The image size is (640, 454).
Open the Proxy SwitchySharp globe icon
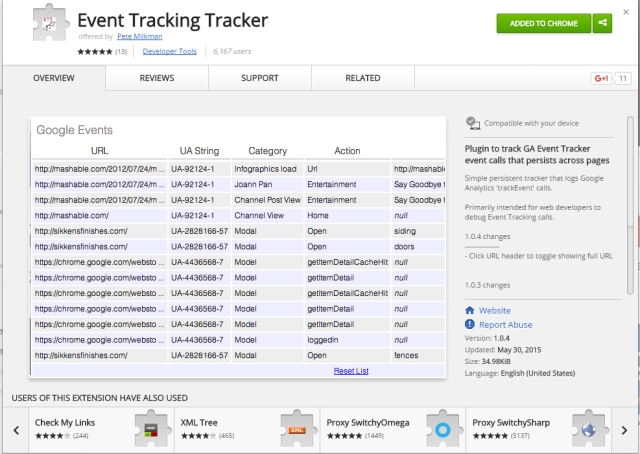pyautogui.click(x=589, y=429)
